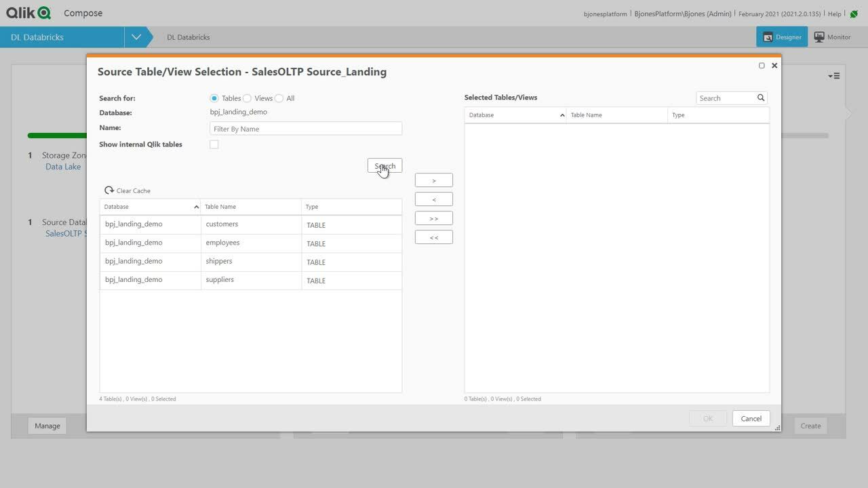868x488 pixels.
Task: Open the DL Databricks project dropdown chevron
Action: [x=136, y=37]
